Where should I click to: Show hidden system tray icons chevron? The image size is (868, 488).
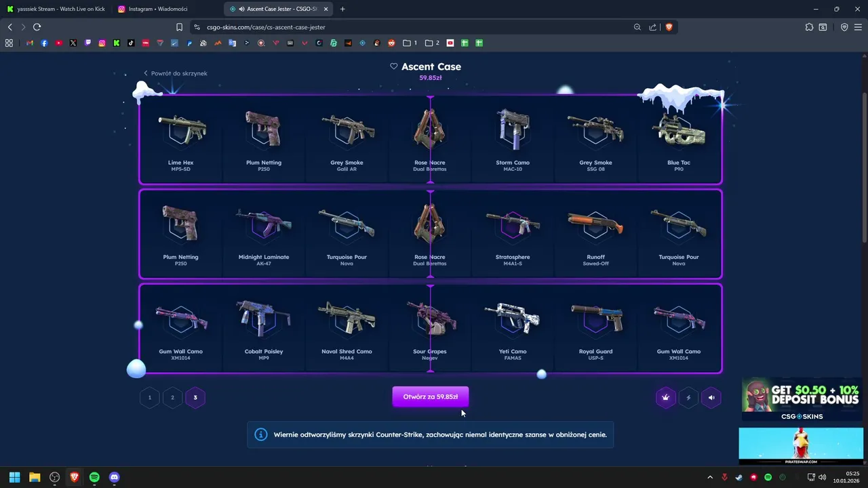(x=710, y=477)
